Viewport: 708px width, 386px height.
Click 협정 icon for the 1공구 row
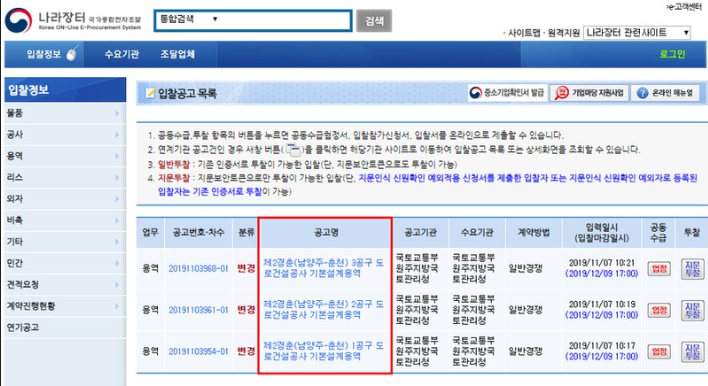tap(659, 352)
